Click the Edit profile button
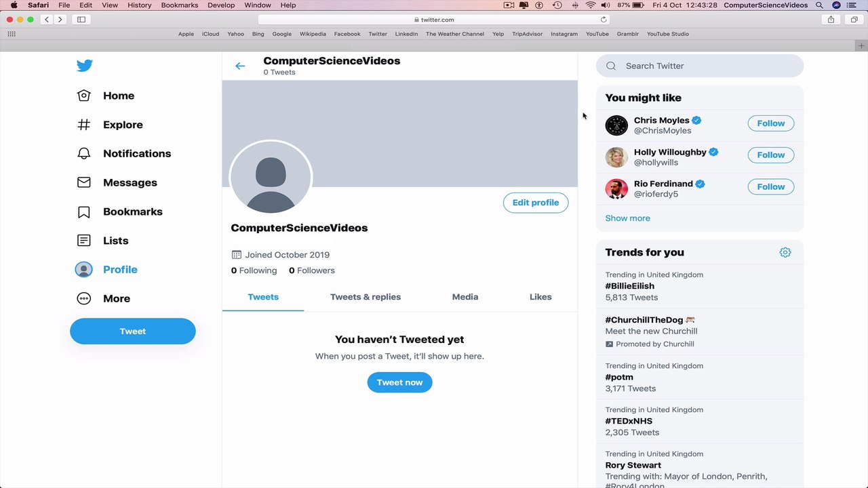Screen dimensions: 868x488 click(536, 203)
